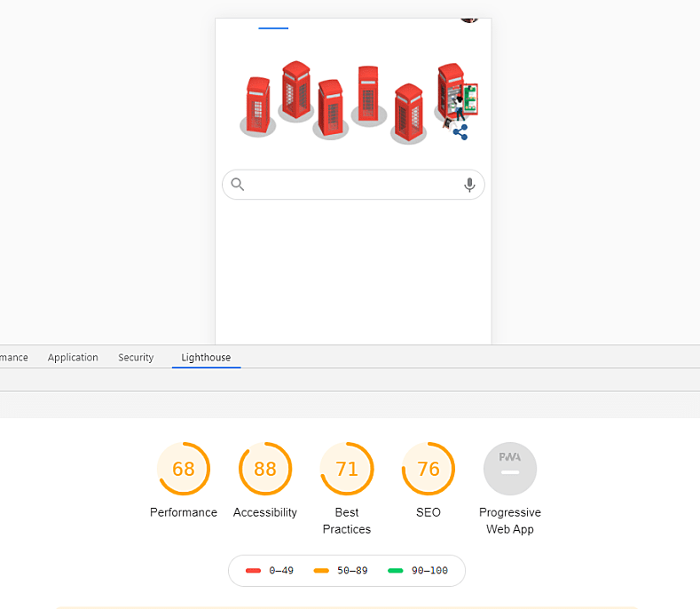700x609 pixels.
Task: Click the blue share icon on doodle
Action: point(460,132)
